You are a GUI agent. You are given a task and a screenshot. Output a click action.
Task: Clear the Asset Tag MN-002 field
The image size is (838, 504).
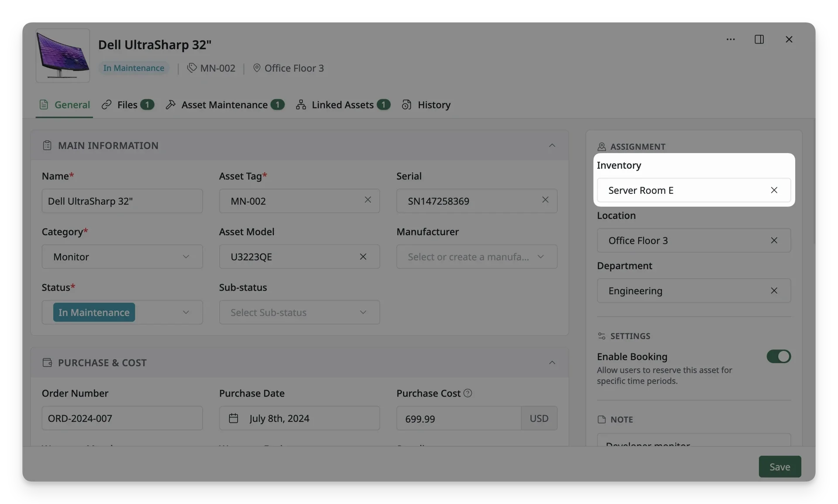[367, 200]
